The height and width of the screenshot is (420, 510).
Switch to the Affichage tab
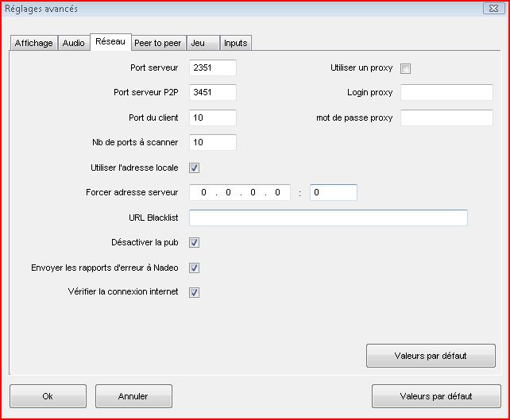(34, 43)
